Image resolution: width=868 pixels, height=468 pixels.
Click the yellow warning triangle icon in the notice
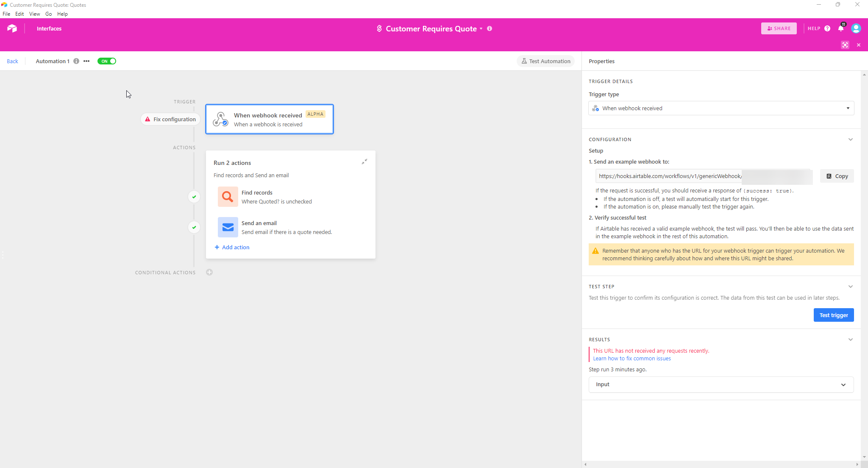pyautogui.click(x=595, y=251)
